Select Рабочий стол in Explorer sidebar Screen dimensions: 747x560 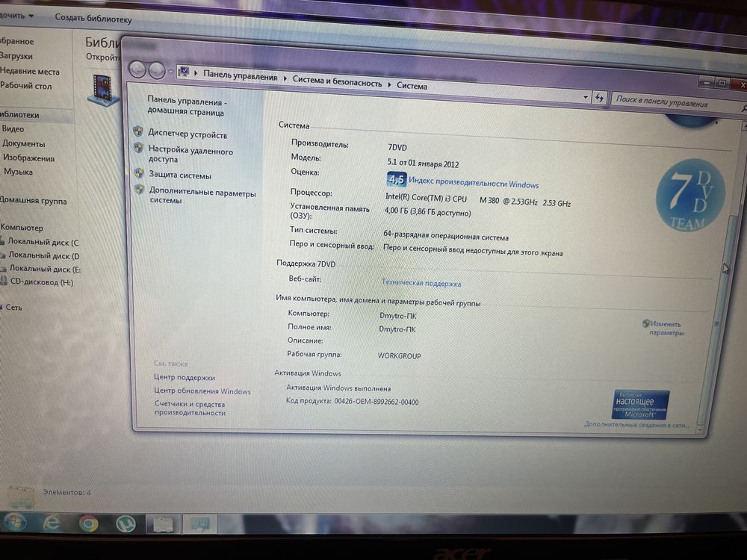(25, 86)
